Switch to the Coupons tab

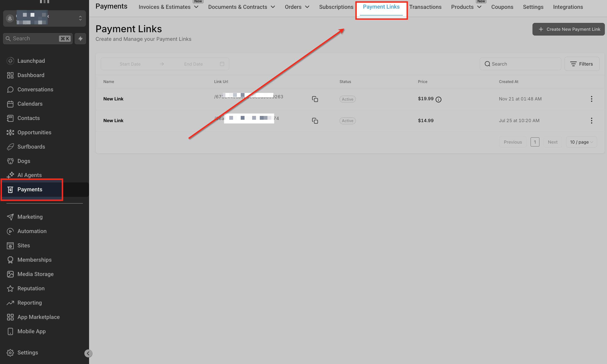point(502,7)
